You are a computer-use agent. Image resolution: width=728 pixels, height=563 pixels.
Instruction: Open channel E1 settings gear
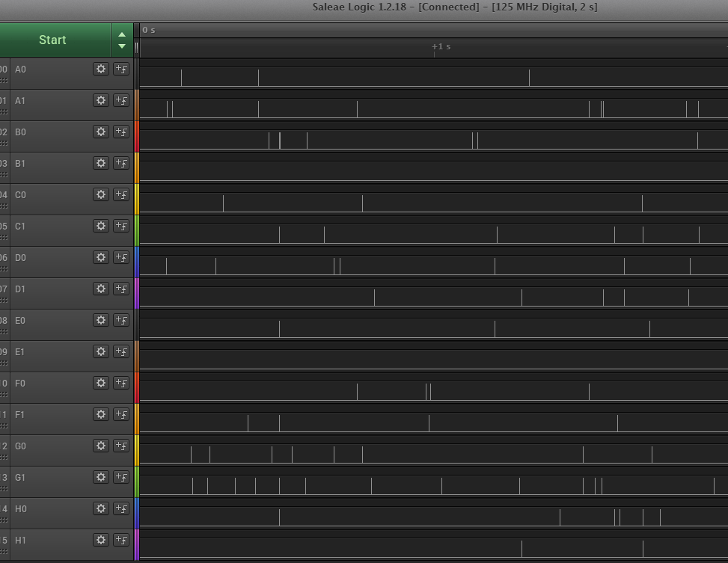[101, 352]
